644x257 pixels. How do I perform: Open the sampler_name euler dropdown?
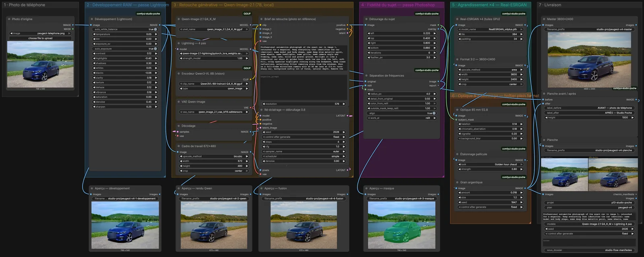tap(304, 152)
